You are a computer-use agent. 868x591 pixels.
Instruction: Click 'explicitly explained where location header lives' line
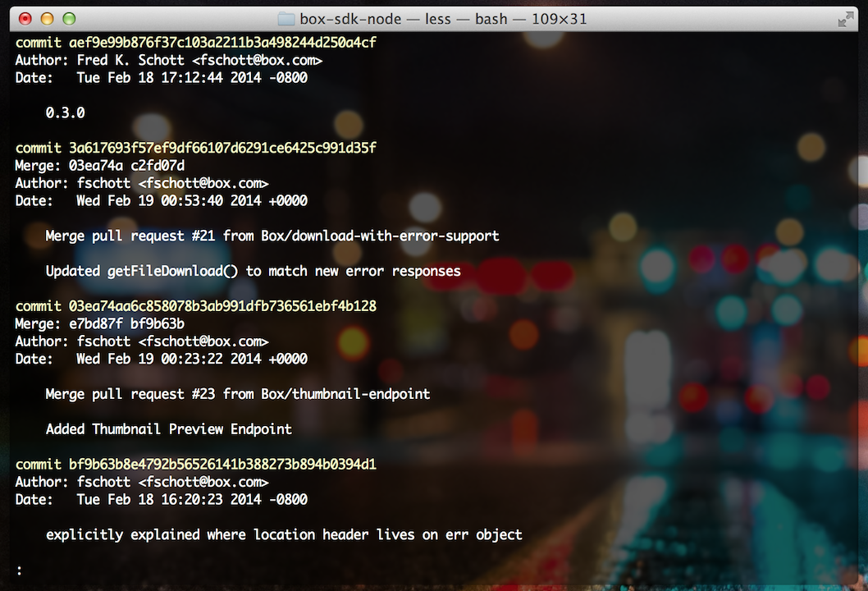[x=284, y=534]
